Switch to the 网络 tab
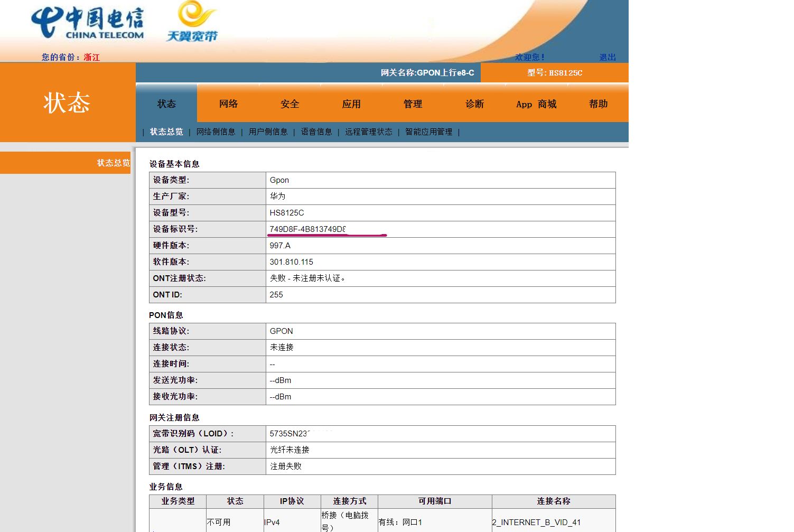The height and width of the screenshot is (532, 794). pos(228,104)
